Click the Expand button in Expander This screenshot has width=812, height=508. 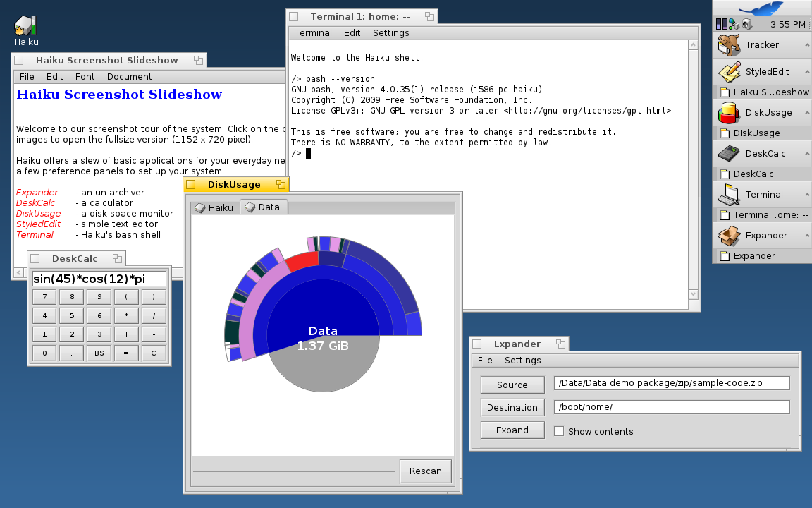(512, 430)
